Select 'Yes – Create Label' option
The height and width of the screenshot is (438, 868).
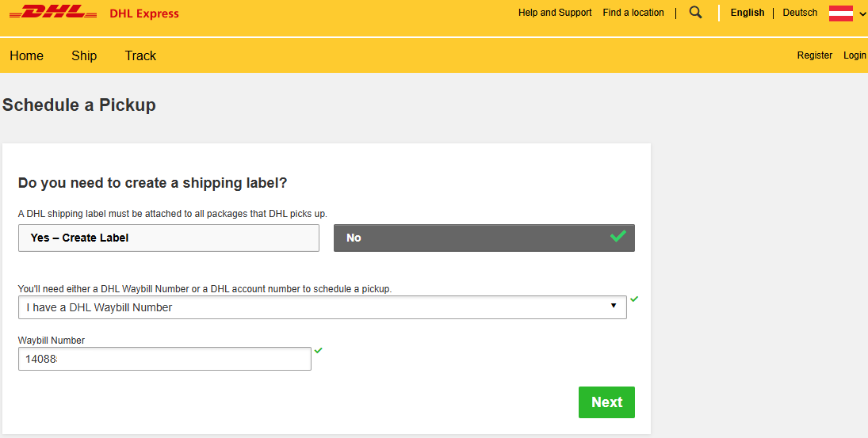pos(168,238)
